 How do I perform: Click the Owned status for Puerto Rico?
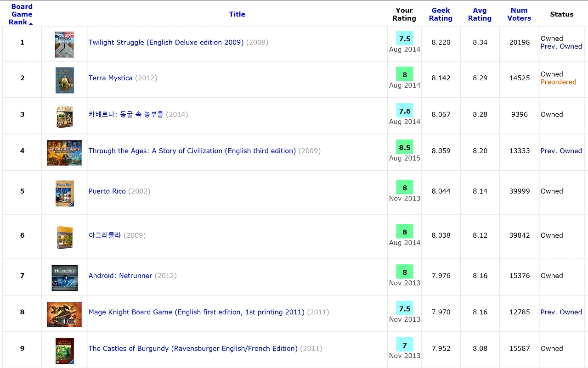pos(552,191)
